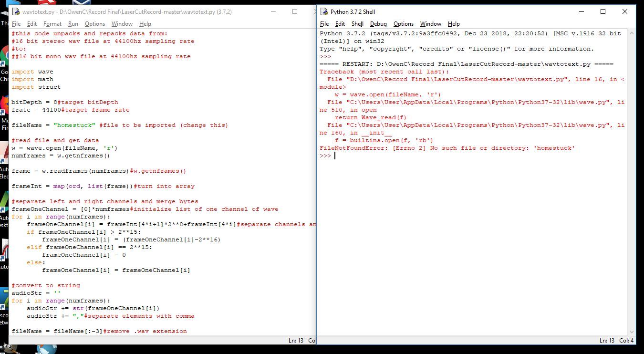The image size is (644, 354).
Task: Click the empty >>> prompt line in shell
Action: [327, 156]
